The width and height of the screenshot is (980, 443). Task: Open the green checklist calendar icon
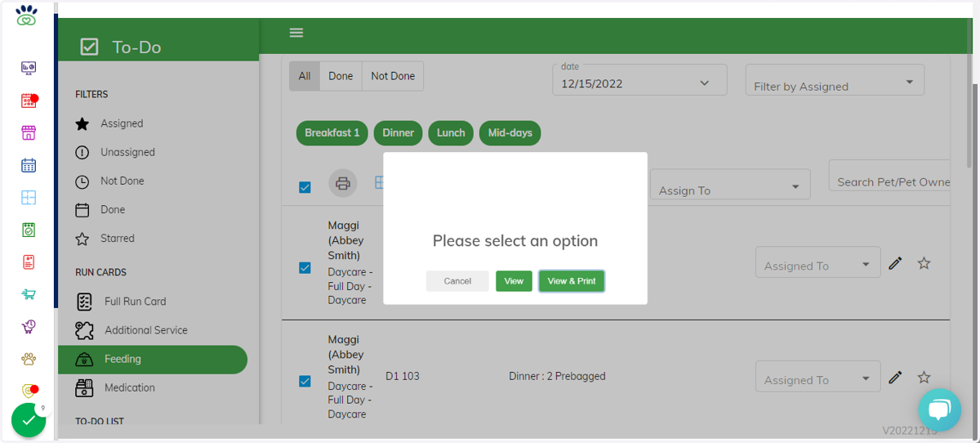point(29,230)
